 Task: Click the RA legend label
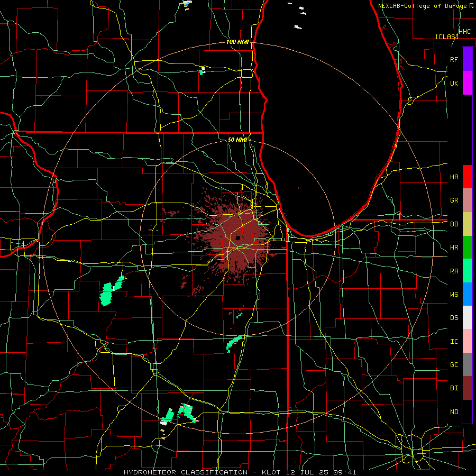(454, 271)
